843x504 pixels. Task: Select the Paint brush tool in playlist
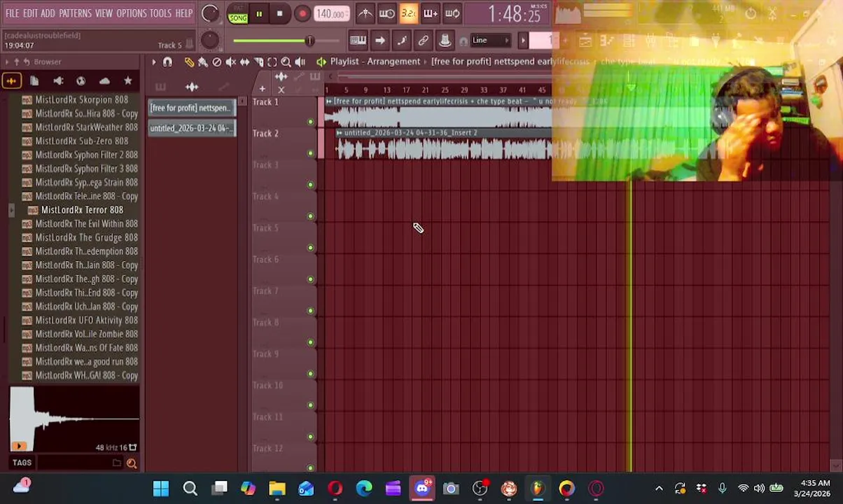(x=203, y=62)
